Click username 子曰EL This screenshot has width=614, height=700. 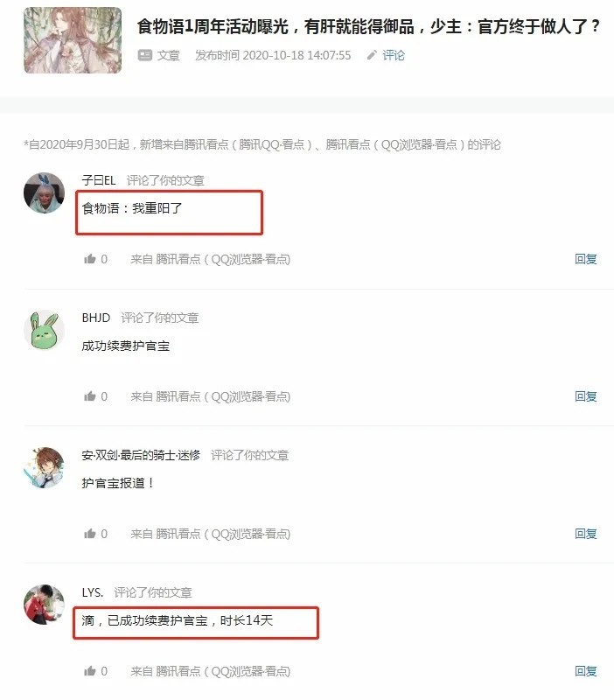[99, 180]
